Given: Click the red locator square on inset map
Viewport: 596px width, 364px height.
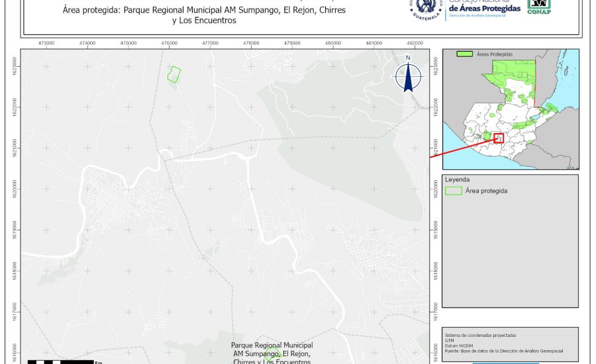Looking at the screenshot, I should (x=499, y=138).
